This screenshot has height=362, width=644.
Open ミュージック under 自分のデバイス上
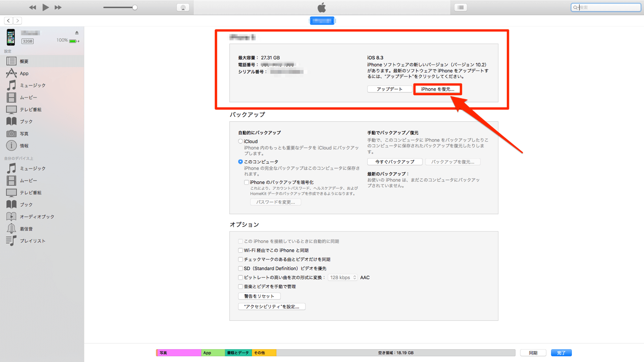[42, 169]
